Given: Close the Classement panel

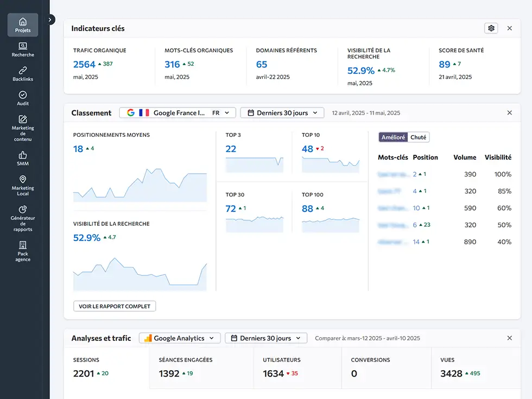Looking at the screenshot, I should click(x=509, y=113).
